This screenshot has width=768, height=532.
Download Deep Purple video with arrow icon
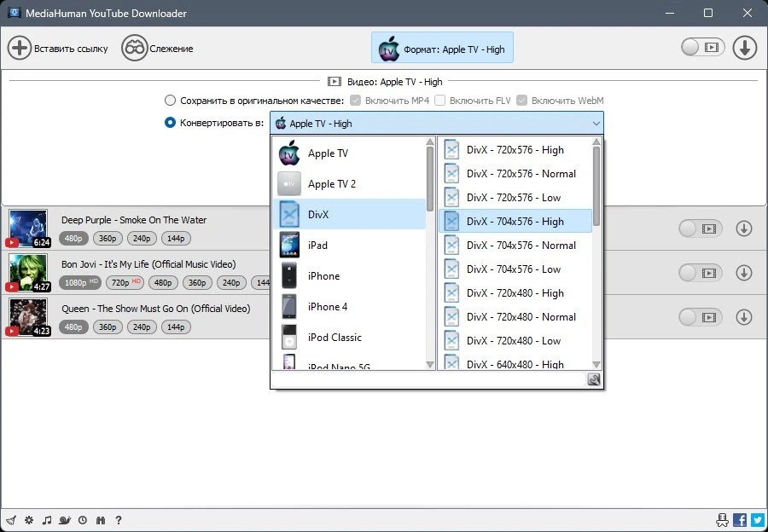(743, 228)
